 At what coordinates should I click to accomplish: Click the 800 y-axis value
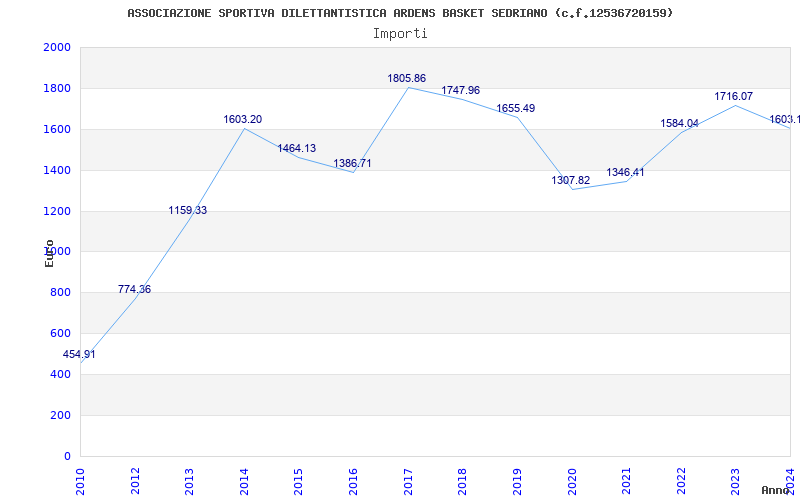point(61,292)
